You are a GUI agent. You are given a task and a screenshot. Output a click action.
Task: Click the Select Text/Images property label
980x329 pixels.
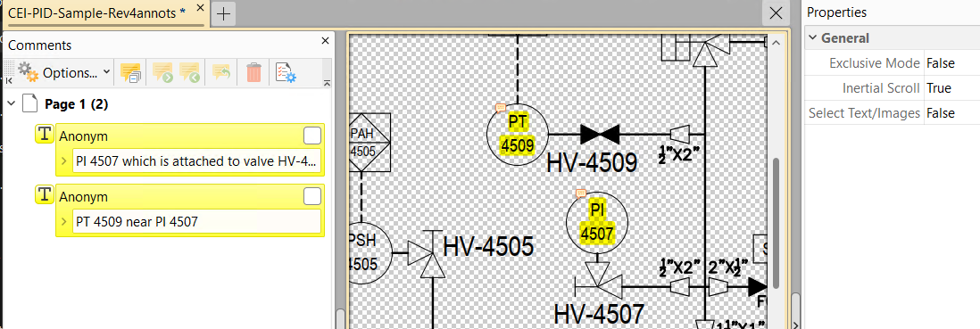pos(864,113)
